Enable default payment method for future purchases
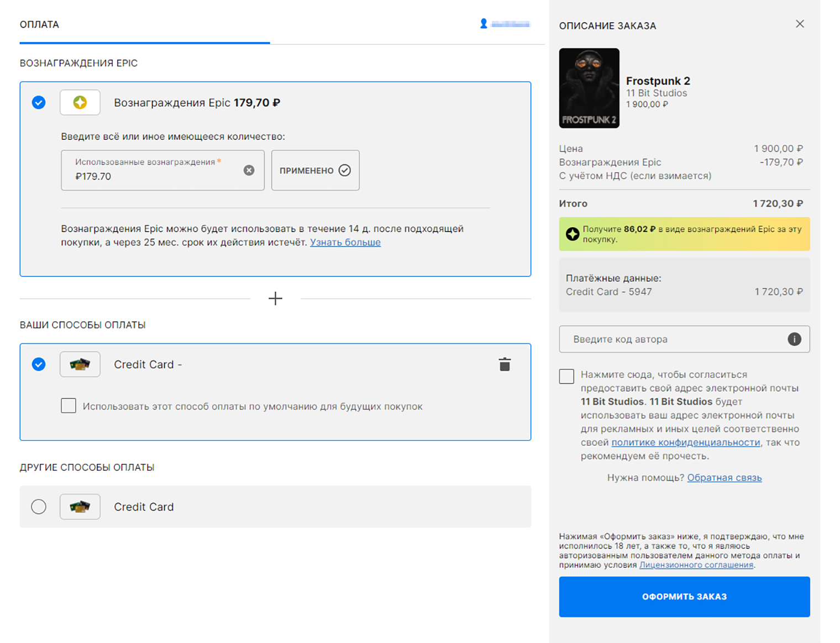Viewport: 840px width, 643px height. tap(69, 405)
